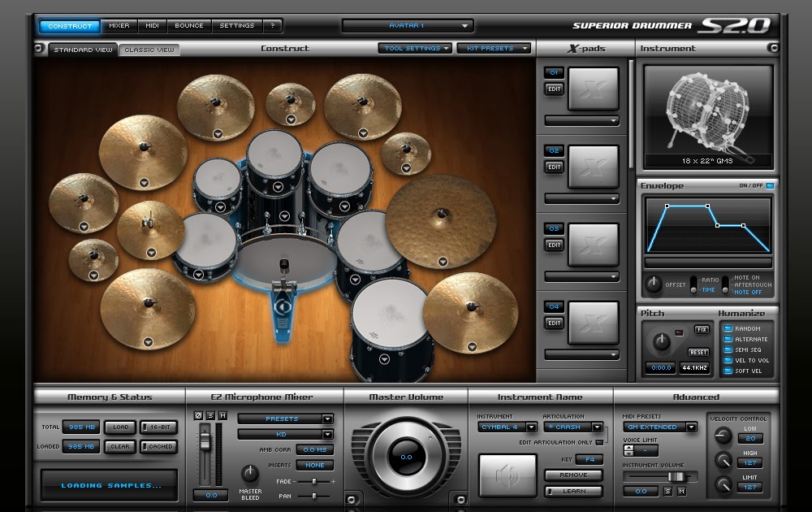Click the Load samples button
Screen dimensions: 812x512
(x=120, y=427)
